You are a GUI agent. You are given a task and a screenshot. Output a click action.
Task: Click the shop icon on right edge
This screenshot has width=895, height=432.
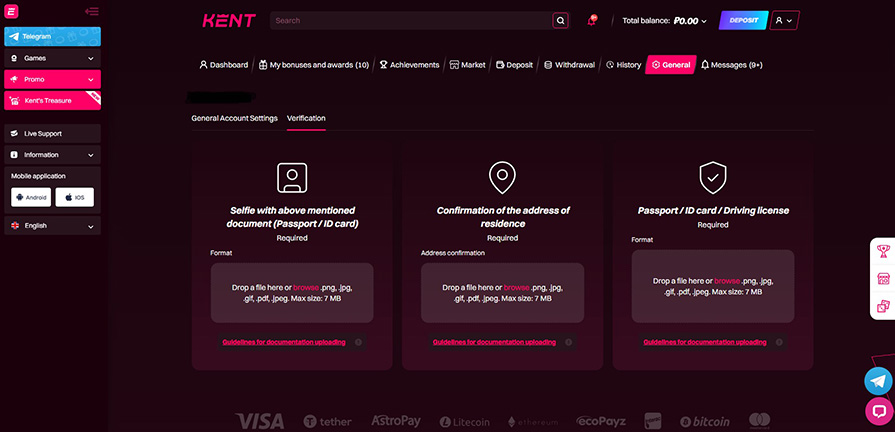883,278
